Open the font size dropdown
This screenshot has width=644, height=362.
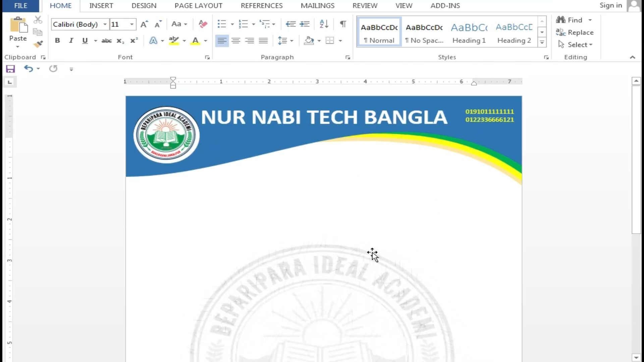[x=132, y=24]
